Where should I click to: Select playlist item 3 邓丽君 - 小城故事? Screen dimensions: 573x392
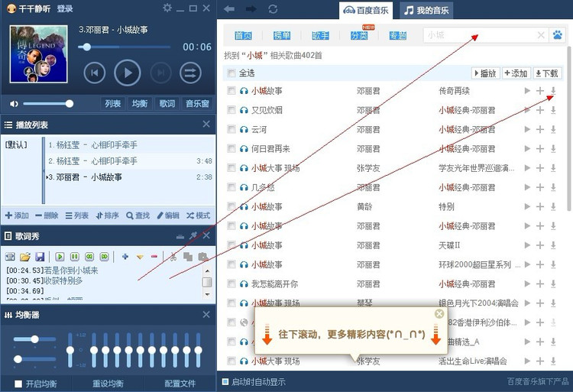click(130, 177)
